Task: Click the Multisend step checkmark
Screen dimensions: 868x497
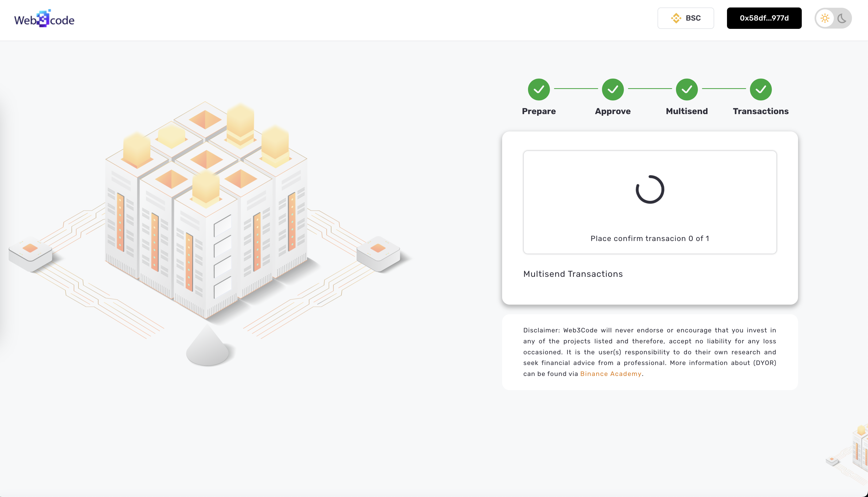Action: point(687,90)
